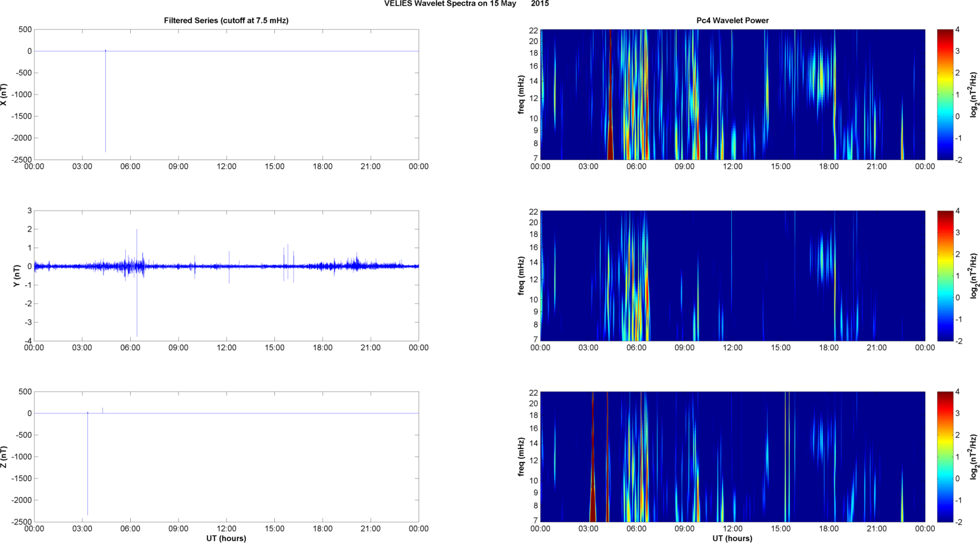
Task: Click the 'Y (nT)' axis label
Action: click(18, 276)
